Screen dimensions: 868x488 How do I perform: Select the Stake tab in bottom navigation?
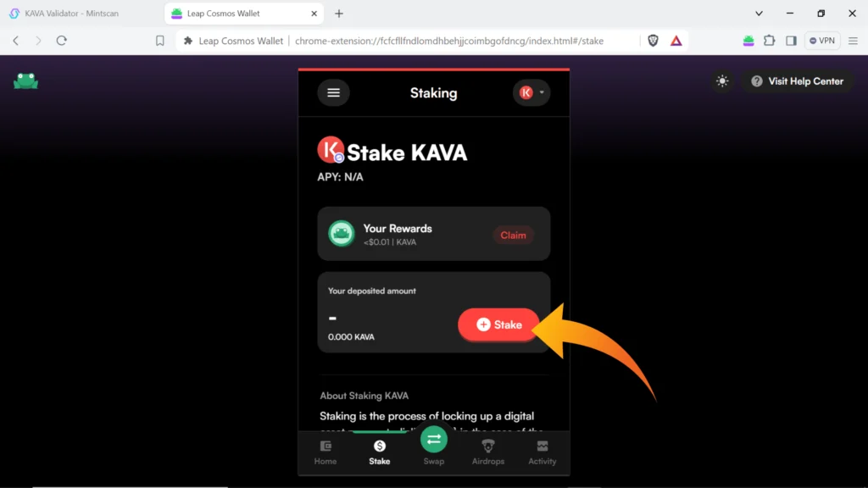tap(379, 452)
